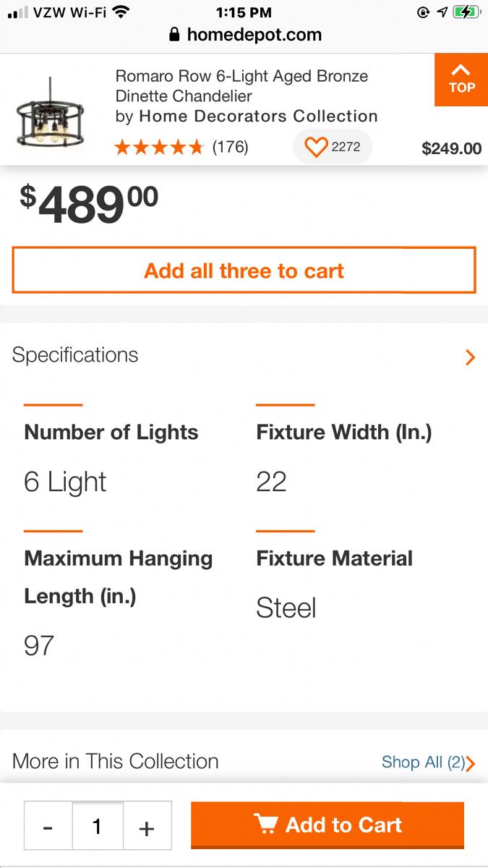
Task: Tap the location arrow status icon
Action: [x=442, y=12]
